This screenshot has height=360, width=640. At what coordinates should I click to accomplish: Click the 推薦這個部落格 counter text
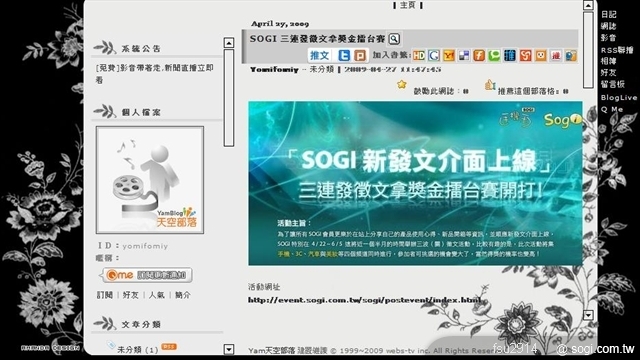[533, 91]
